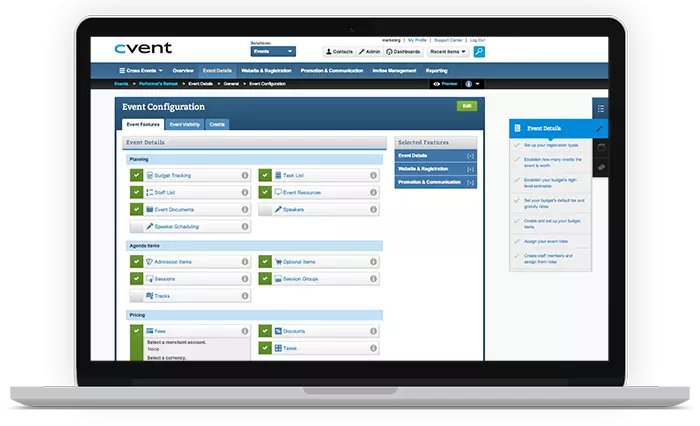
Task: Click the info icon beside Discounts
Action: click(x=373, y=330)
